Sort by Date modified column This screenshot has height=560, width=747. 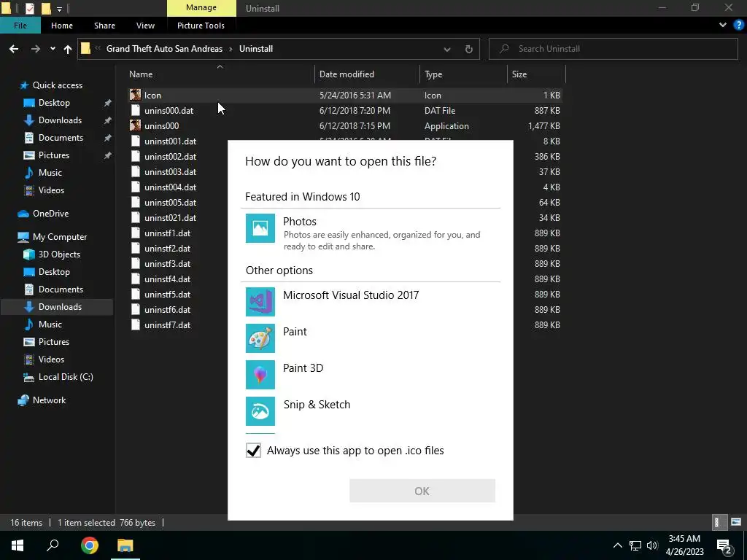click(367, 74)
